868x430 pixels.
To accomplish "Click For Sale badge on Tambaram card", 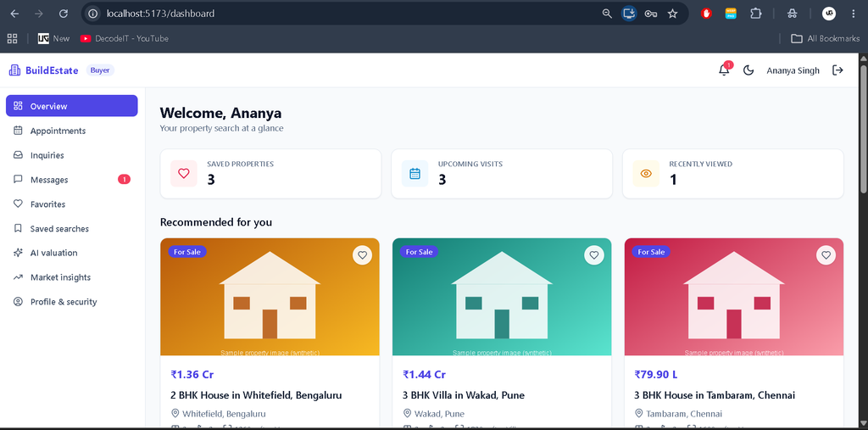I will click(651, 252).
